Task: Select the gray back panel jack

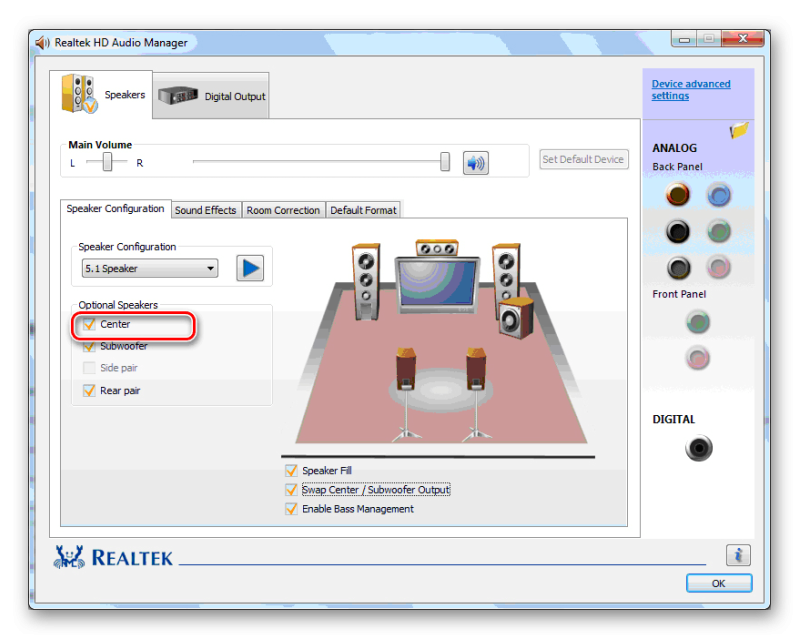Action: pyautogui.click(x=678, y=267)
